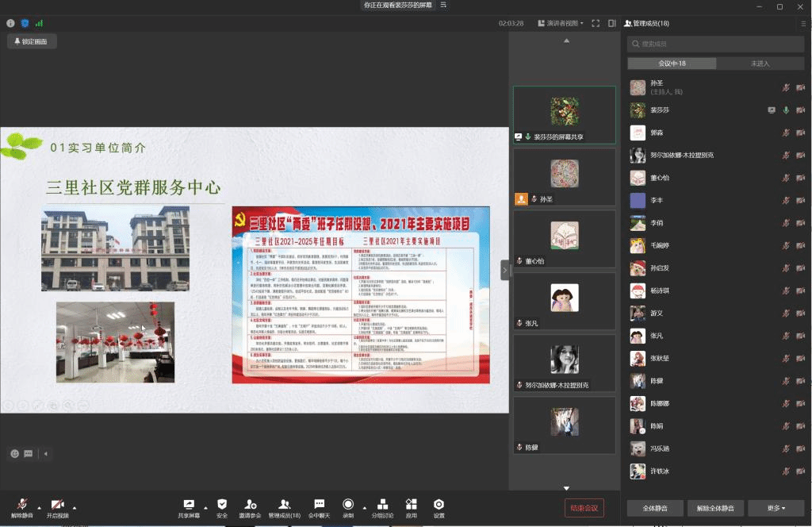Enter fullscreen using the top-bar icon
The width and height of the screenshot is (812, 527).
pos(596,23)
